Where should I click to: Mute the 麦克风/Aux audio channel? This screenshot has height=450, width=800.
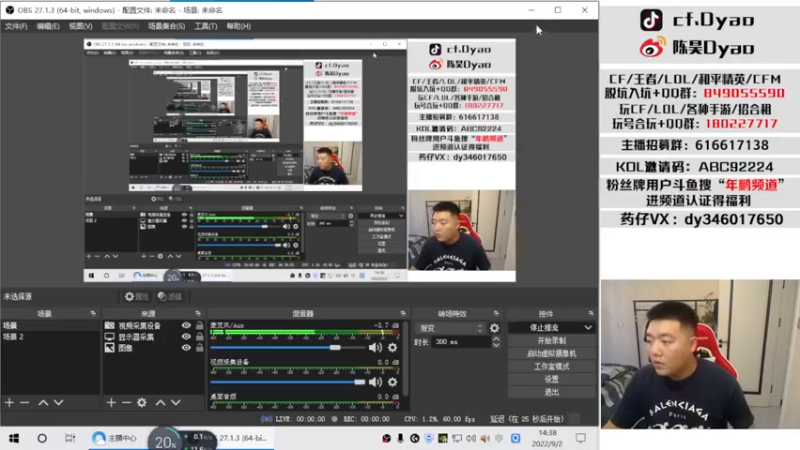coord(375,347)
